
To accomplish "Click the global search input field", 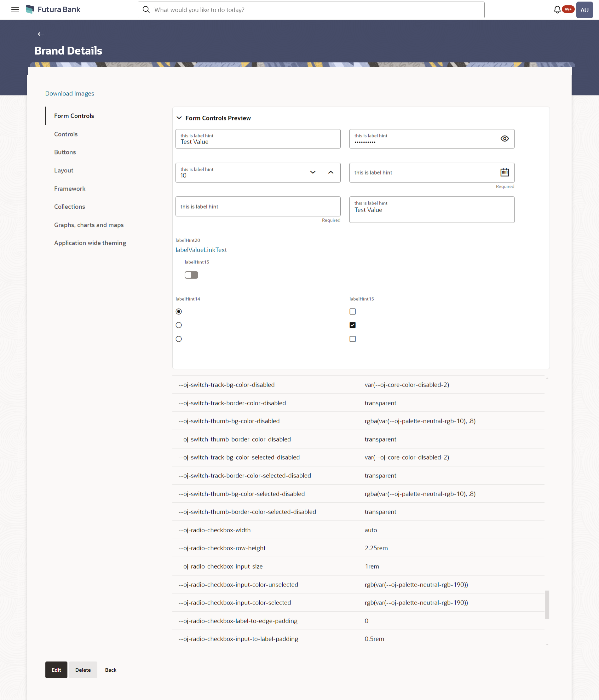I will click(x=311, y=10).
